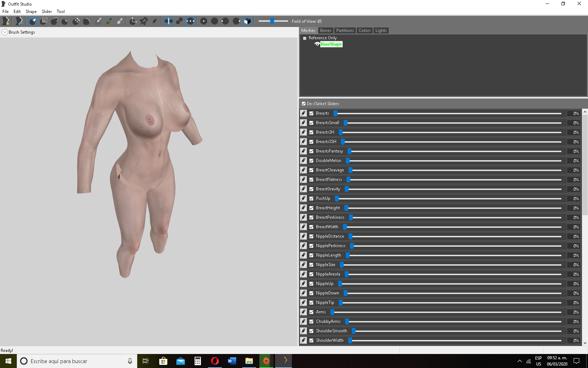Image resolution: width=588 pixels, height=368 pixels.
Task: Click the circle icon with left-edge dot
Action: point(225,21)
